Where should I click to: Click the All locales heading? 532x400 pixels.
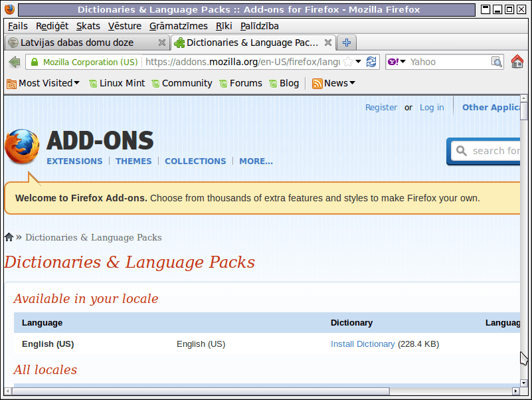(x=45, y=369)
